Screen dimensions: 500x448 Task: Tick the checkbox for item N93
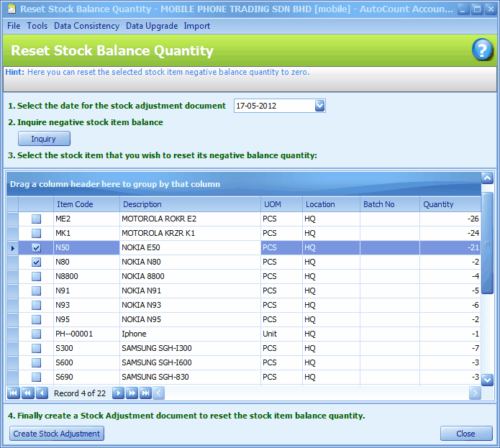(x=37, y=305)
